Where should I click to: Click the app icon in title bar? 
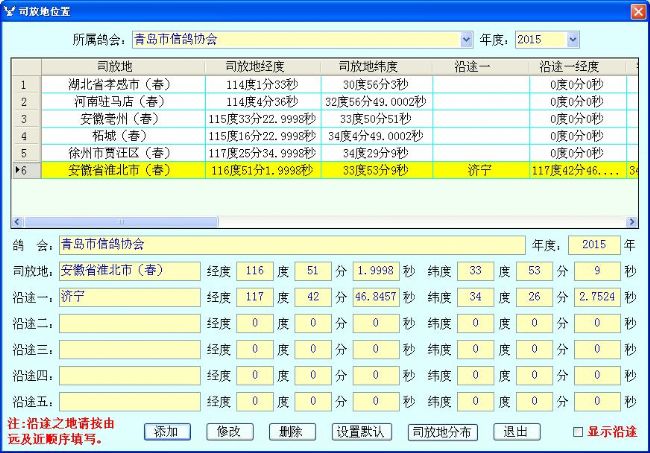pos(9,11)
